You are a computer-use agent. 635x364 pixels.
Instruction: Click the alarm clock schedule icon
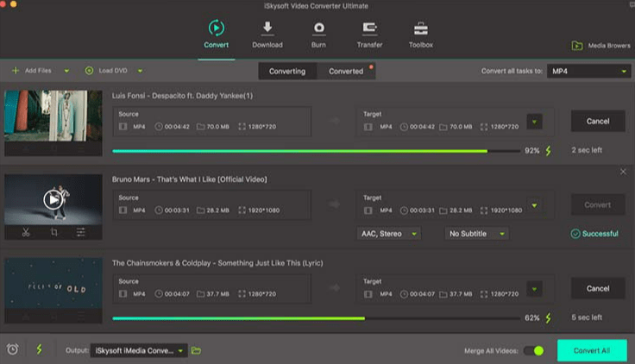click(x=13, y=349)
